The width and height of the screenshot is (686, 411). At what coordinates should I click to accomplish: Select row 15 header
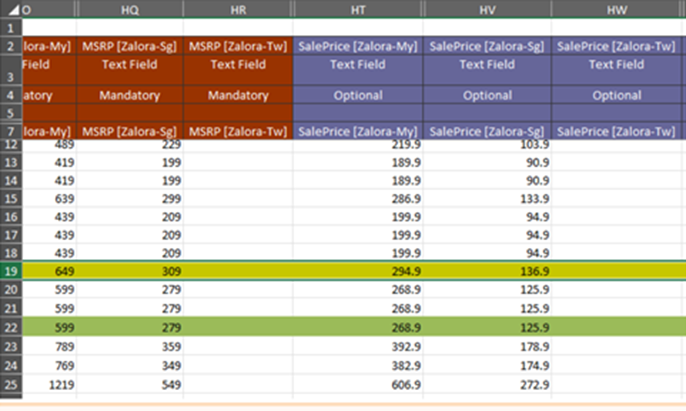click(x=11, y=199)
